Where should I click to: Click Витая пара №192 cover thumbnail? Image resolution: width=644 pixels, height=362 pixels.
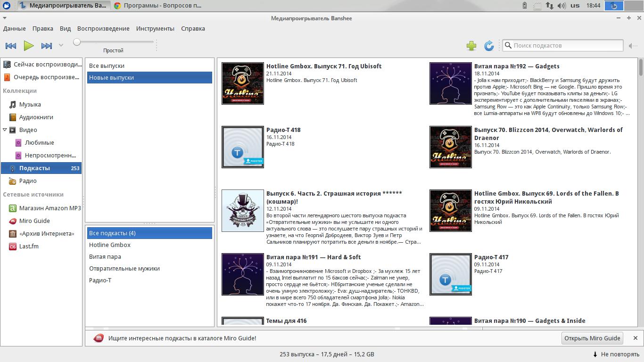tap(451, 83)
